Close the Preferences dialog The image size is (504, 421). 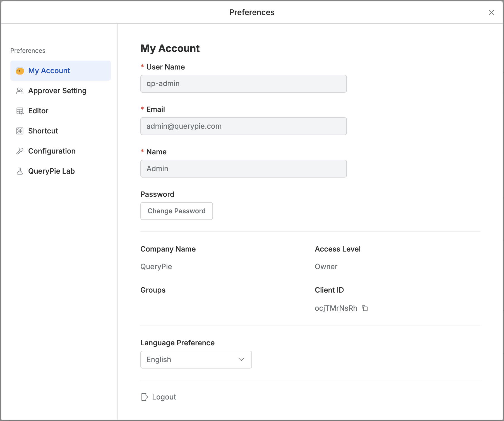click(491, 13)
